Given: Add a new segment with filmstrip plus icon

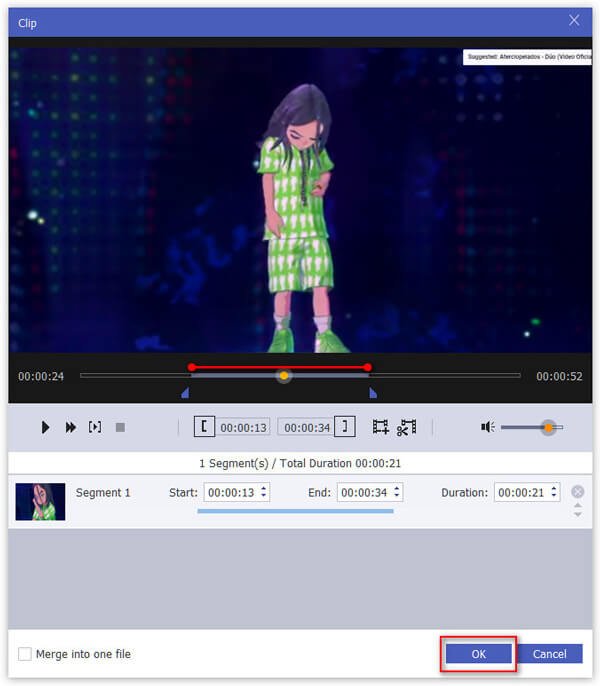Looking at the screenshot, I should [x=380, y=427].
